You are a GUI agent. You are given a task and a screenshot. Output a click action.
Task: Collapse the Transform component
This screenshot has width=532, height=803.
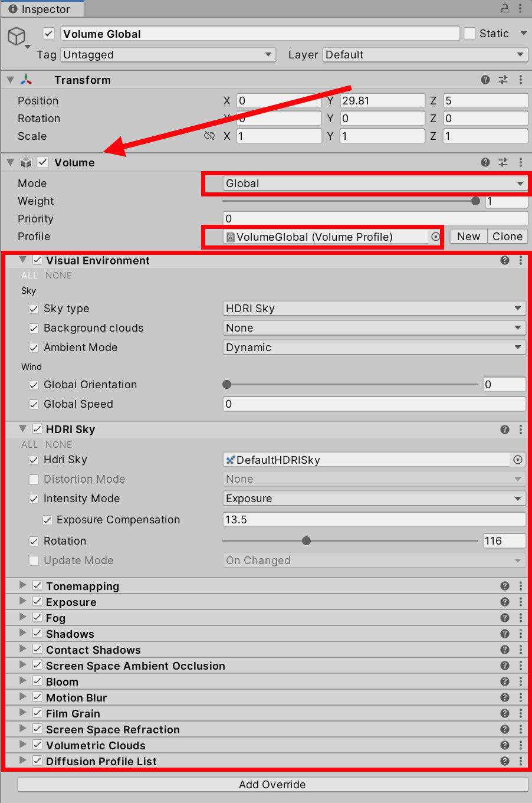pyautogui.click(x=10, y=80)
